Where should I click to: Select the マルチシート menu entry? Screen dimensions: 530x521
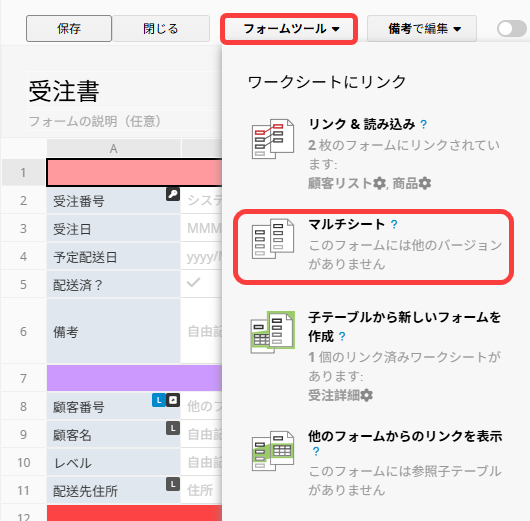coord(373,247)
